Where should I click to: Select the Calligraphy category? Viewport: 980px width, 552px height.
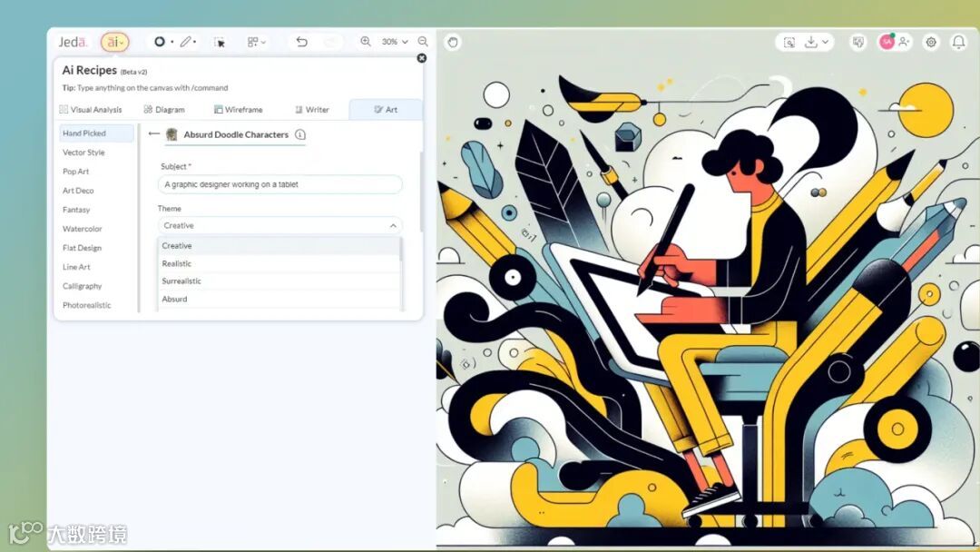pyautogui.click(x=82, y=286)
